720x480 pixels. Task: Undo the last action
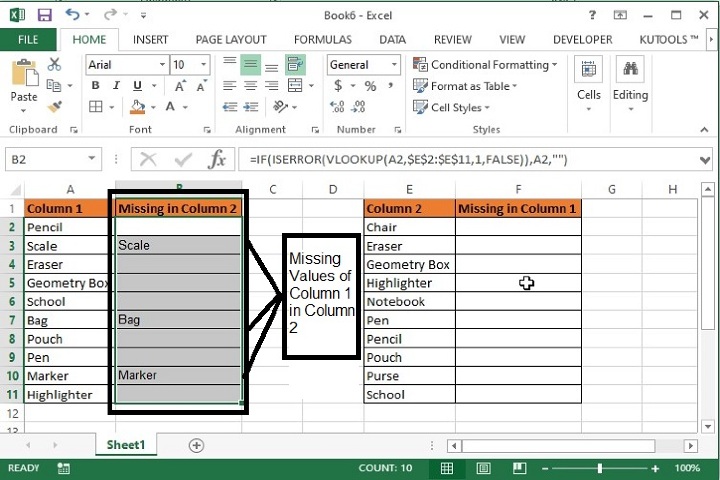coord(73,15)
